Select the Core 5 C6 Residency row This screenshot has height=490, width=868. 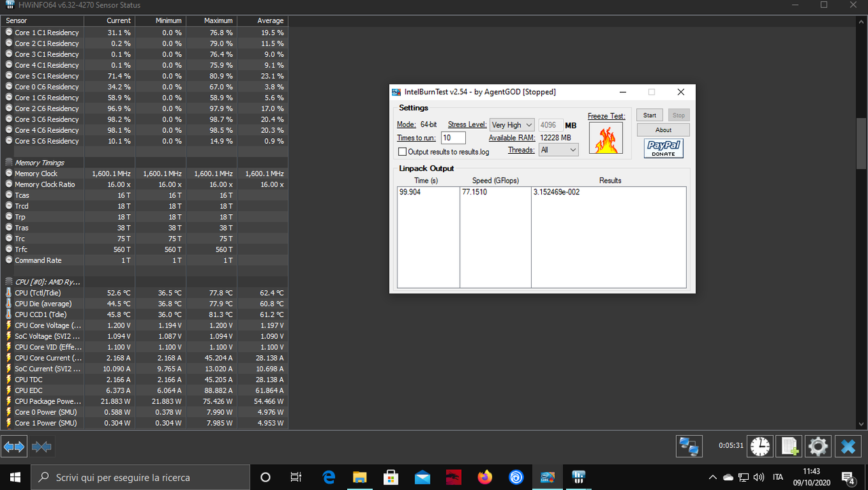(144, 141)
